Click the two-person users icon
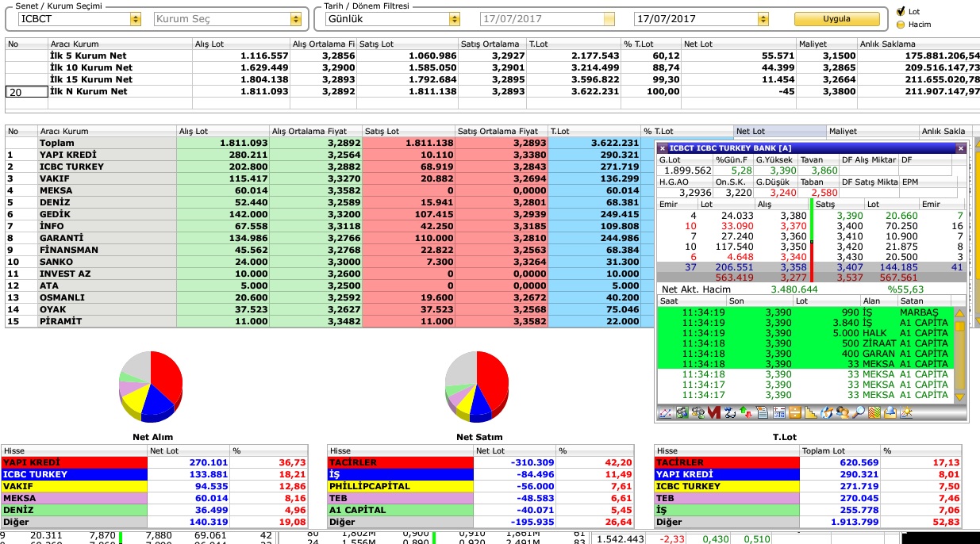The height and width of the screenshot is (544, 980). pyautogui.click(x=842, y=412)
